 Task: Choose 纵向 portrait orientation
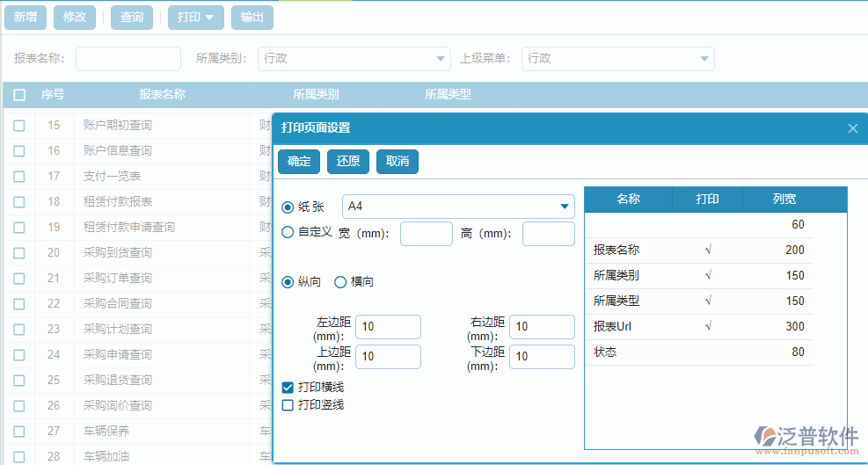(x=288, y=282)
